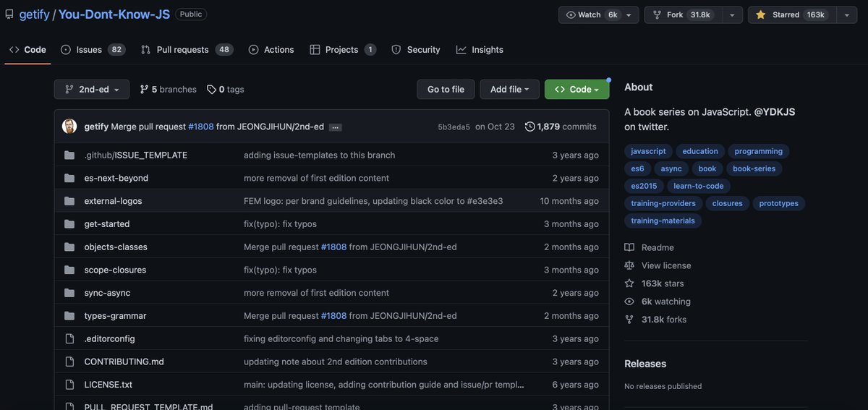Click file icon for CONTRIBUTING.md
The image size is (868, 410).
click(69, 362)
